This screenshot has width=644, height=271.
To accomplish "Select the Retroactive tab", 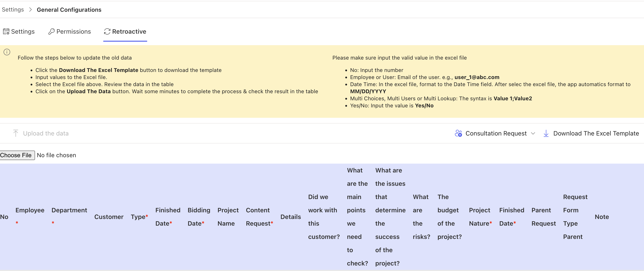I will click(x=129, y=31).
